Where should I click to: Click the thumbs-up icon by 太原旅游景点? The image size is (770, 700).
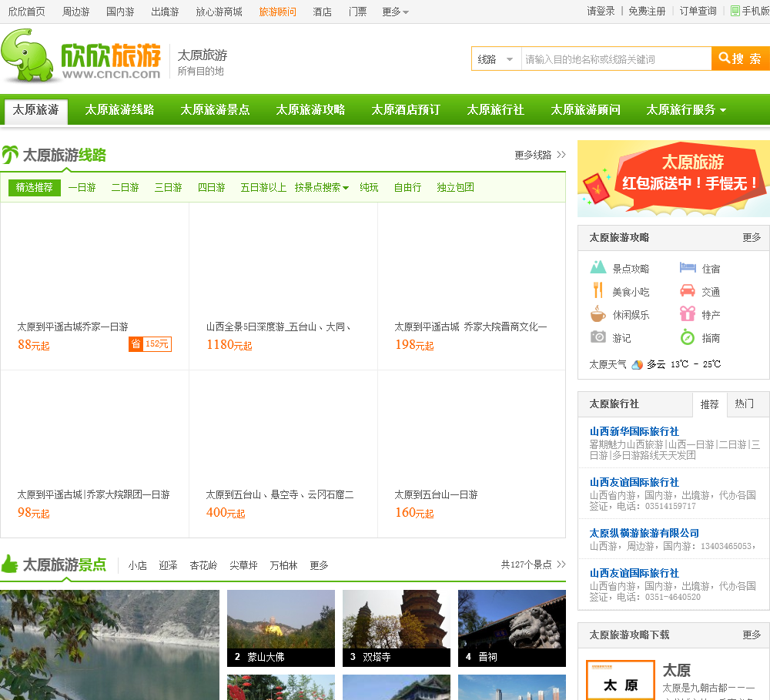pyautogui.click(x=9, y=564)
